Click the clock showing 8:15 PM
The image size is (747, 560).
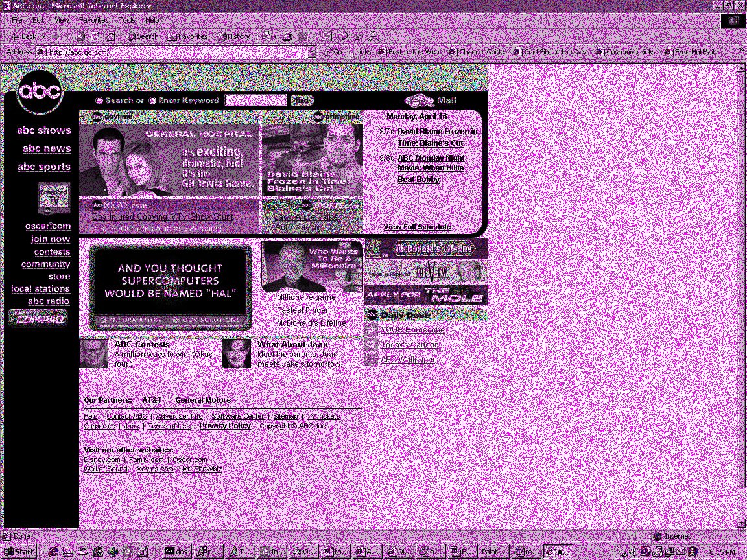(722, 552)
